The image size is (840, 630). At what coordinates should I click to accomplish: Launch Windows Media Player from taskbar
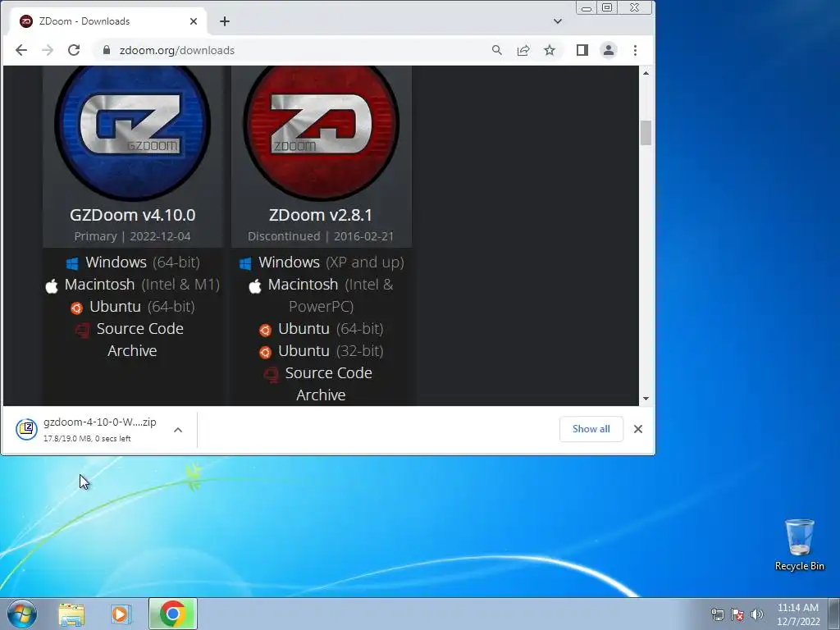tap(121, 614)
